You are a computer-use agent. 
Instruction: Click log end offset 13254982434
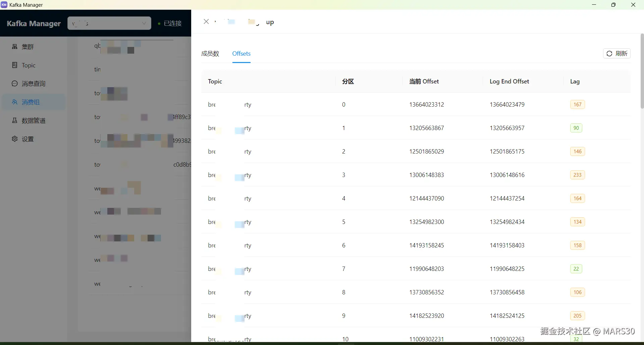coord(507,222)
